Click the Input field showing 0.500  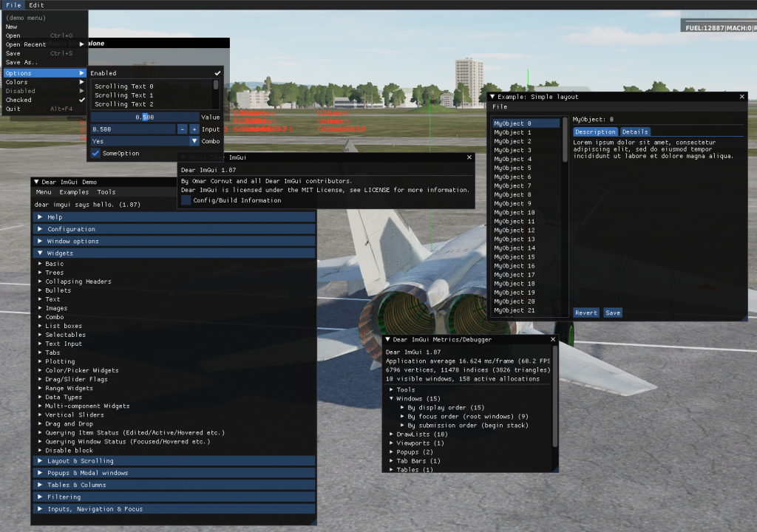tap(133, 129)
